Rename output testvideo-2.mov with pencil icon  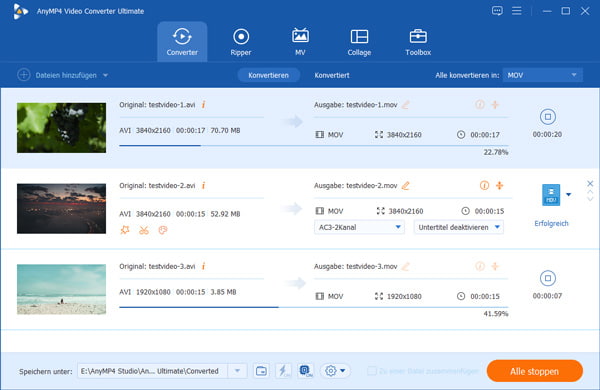coord(406,186)
